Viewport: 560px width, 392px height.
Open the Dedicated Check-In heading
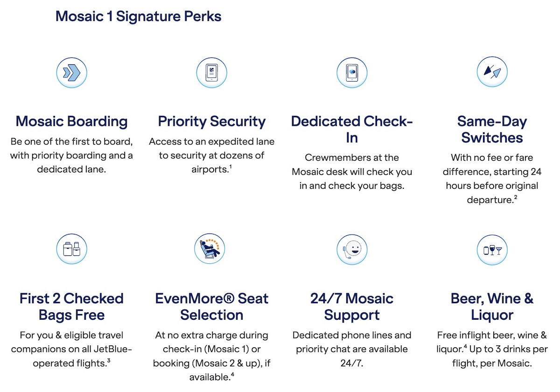[x=352, y=130]
